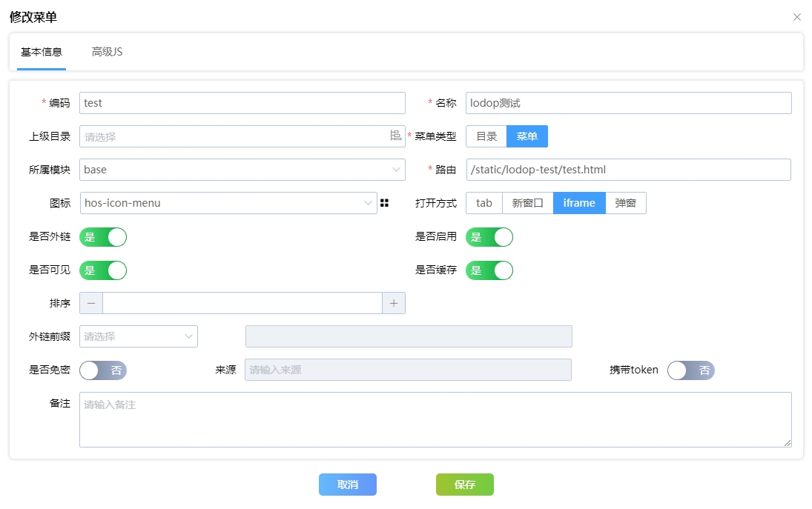This screenshot has width=812, height=509.
Task: Toggle the 是否外链 switch
Action: point(103,237)
